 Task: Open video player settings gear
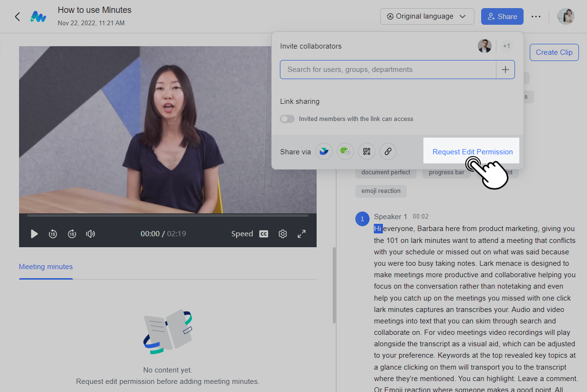click(x=283, y=234)
